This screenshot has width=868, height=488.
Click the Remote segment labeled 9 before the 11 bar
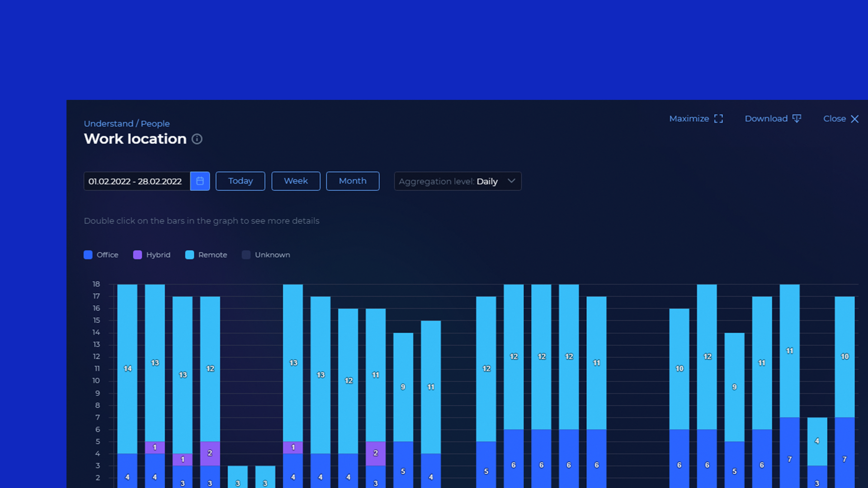(x=403, y=387)
